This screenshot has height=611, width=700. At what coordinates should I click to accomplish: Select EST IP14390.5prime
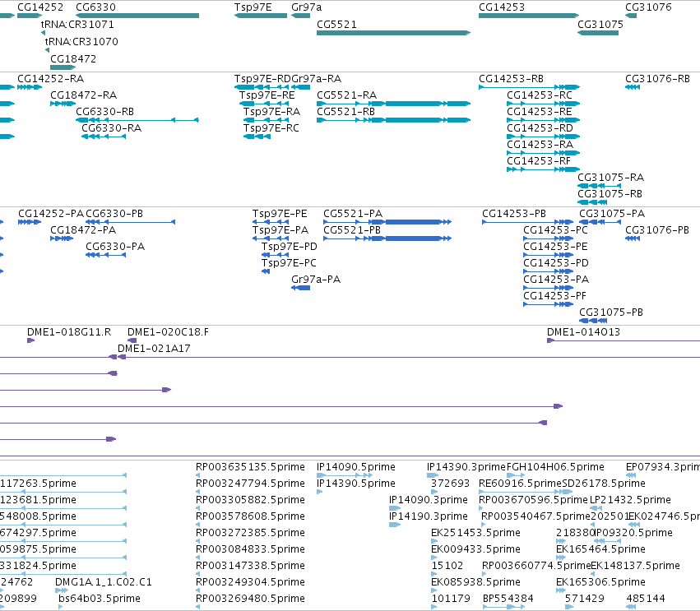(x=356, y=484)
